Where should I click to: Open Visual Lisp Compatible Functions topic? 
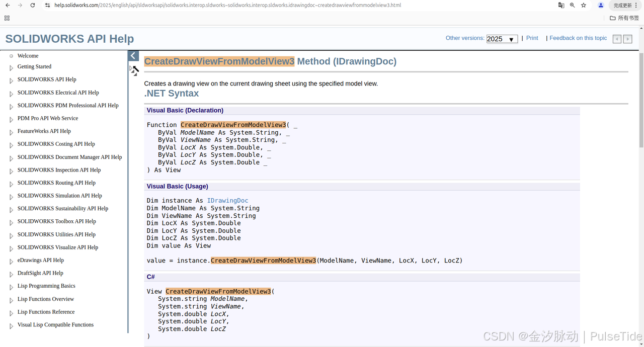(55, 325)
